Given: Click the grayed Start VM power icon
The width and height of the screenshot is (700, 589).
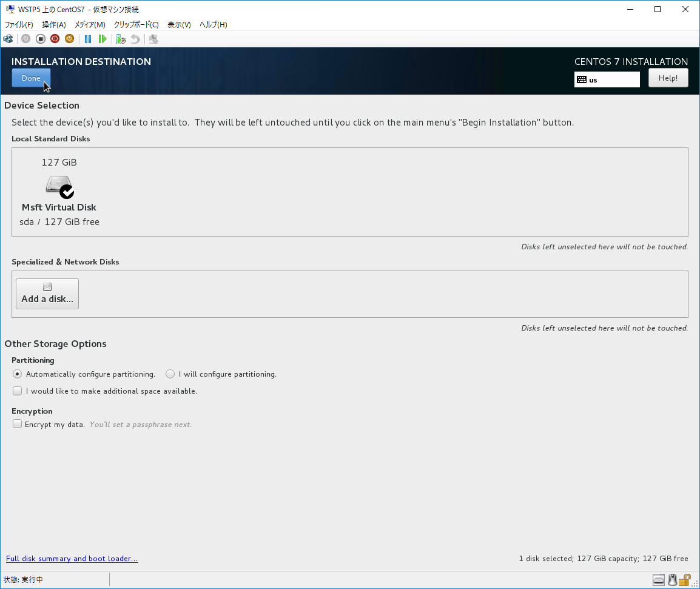Looking at the screenshot, I should click(x=26, y=39).
